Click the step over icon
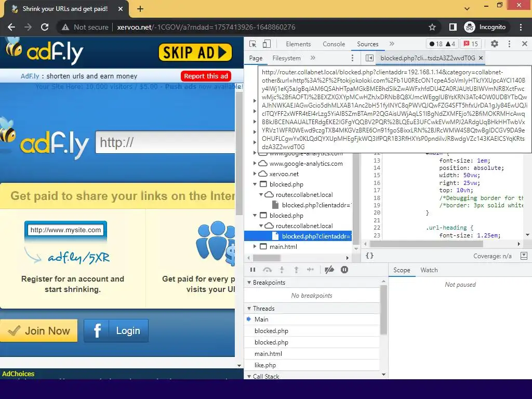The width and height of the screenshot is (532, 399). click(x=268, y=270)
